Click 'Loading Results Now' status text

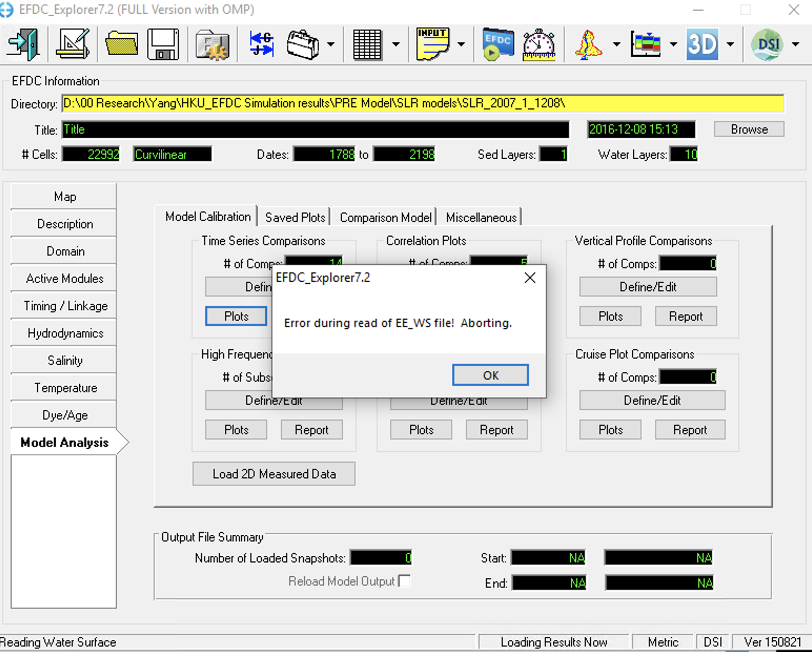click(x=554, y=642)
